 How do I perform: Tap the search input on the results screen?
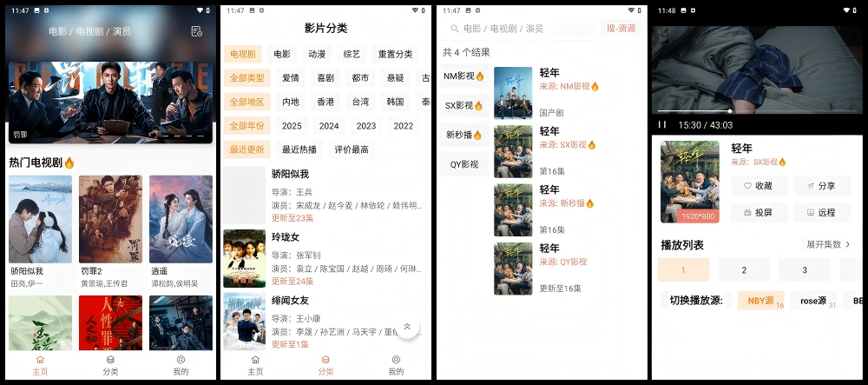pos(520,29)
